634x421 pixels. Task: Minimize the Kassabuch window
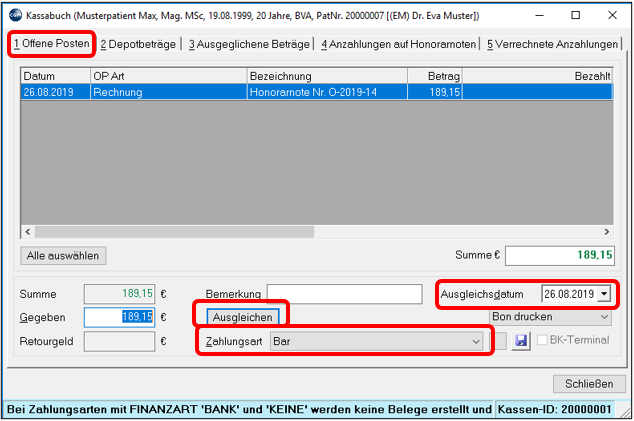(x=539, y=15)
